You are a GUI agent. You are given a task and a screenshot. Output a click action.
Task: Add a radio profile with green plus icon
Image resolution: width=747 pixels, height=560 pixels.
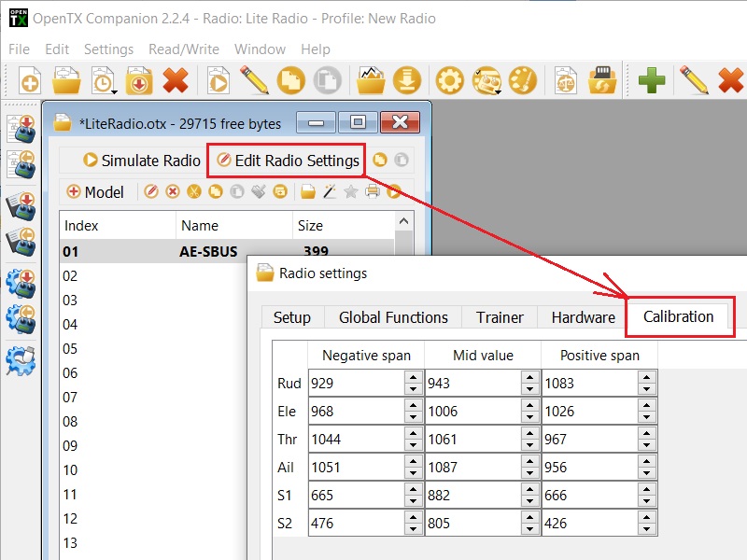point(651,80)
